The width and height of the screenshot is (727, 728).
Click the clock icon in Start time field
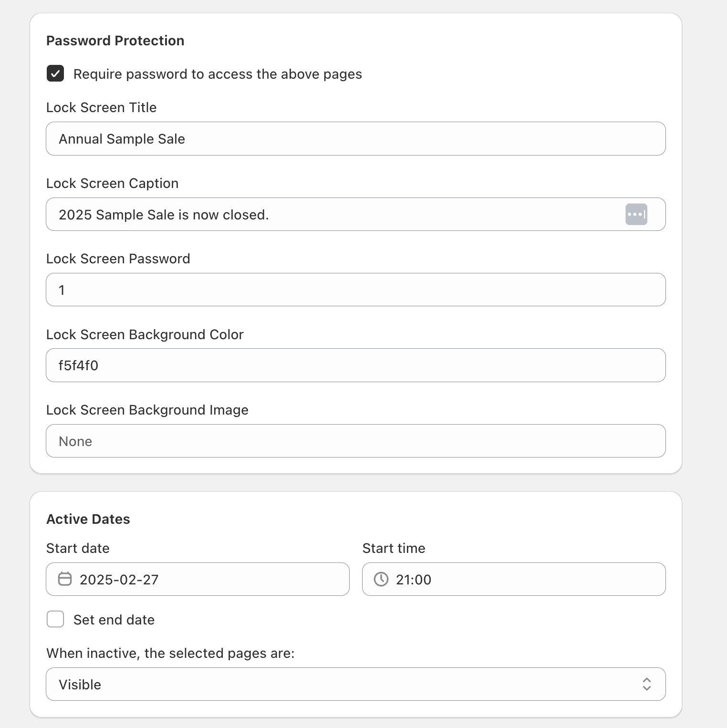381,579
